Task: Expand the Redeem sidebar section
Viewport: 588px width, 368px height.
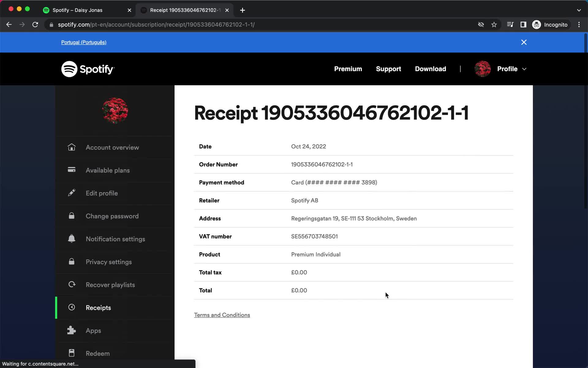Action: [x=97, y=353]
